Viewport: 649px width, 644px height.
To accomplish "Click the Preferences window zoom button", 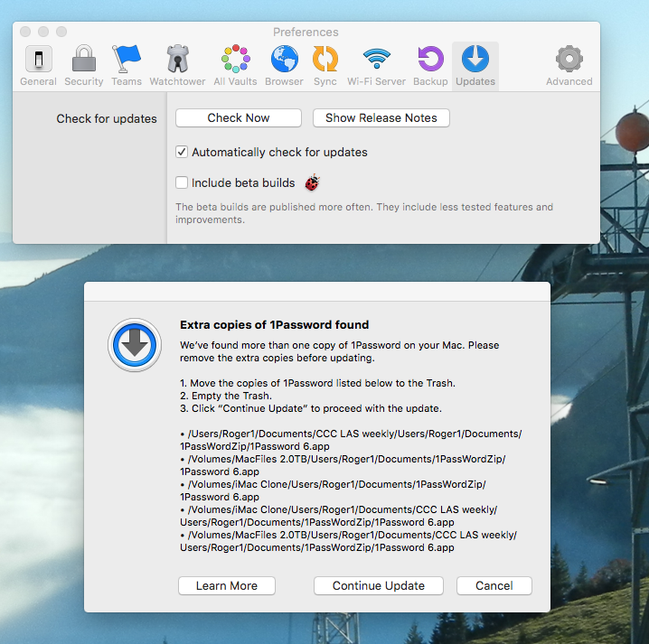I will [61, 32].
